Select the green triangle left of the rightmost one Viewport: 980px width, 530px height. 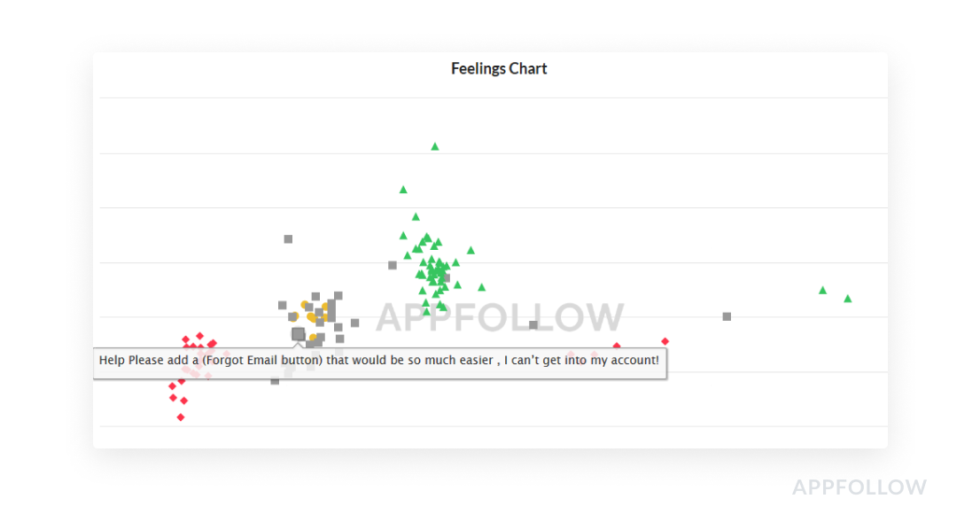click(x=822, y=291)
